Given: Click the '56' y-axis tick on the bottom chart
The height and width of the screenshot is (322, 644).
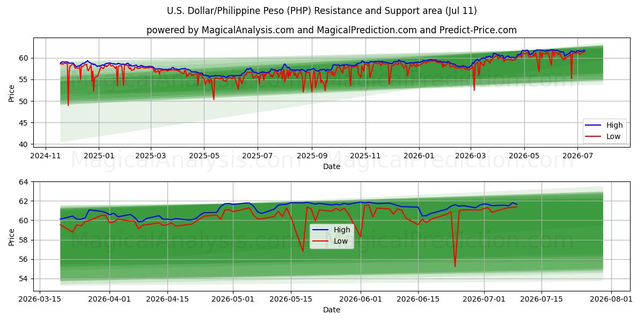Looking at the screenshot, I should click(x=24, y=259).
